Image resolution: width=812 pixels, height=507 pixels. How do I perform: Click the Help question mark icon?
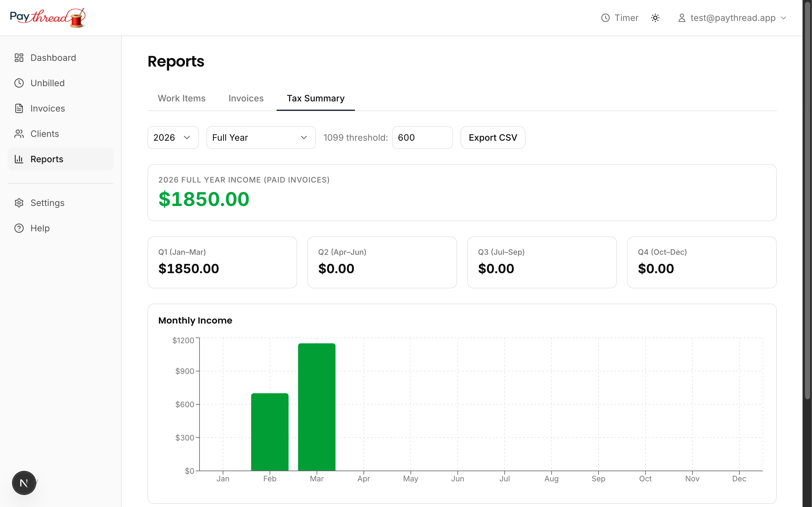pos(19,228)
